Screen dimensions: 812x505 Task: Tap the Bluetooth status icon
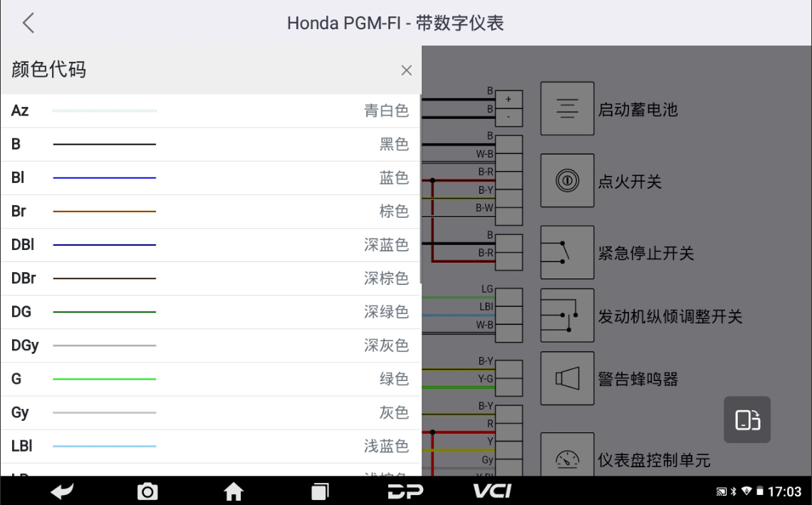pyautogui.click(x=733, y=491)
